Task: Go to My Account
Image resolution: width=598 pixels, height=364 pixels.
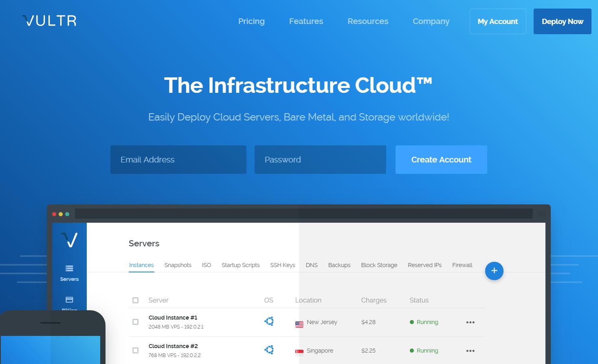Action: [498, 21]
